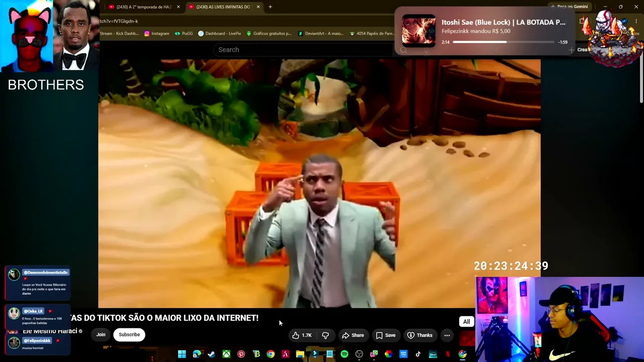Click the address bar URL

click(x=119, y=21)
